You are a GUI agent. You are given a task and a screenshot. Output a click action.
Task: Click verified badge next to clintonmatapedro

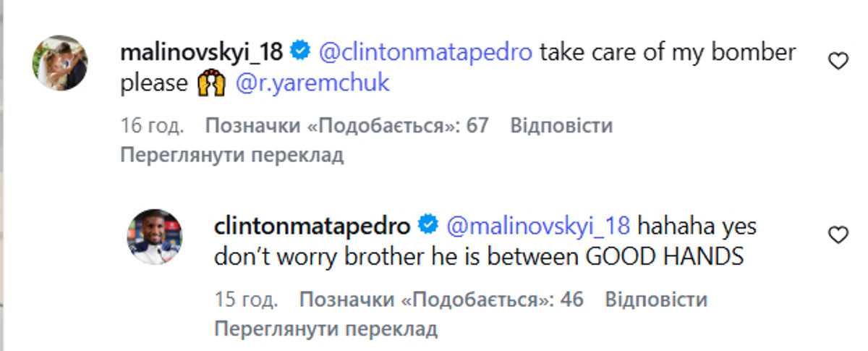click(x=428, y=226)
